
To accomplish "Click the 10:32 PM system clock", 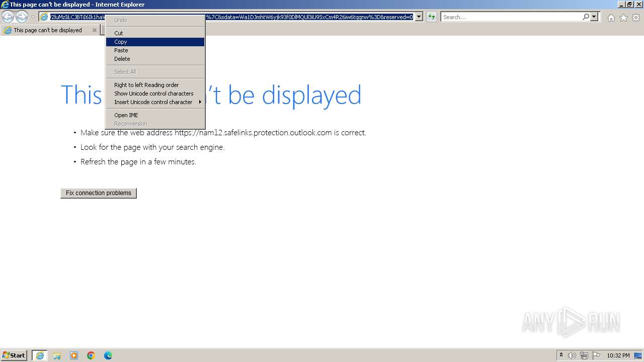I will tap(618, 355).
